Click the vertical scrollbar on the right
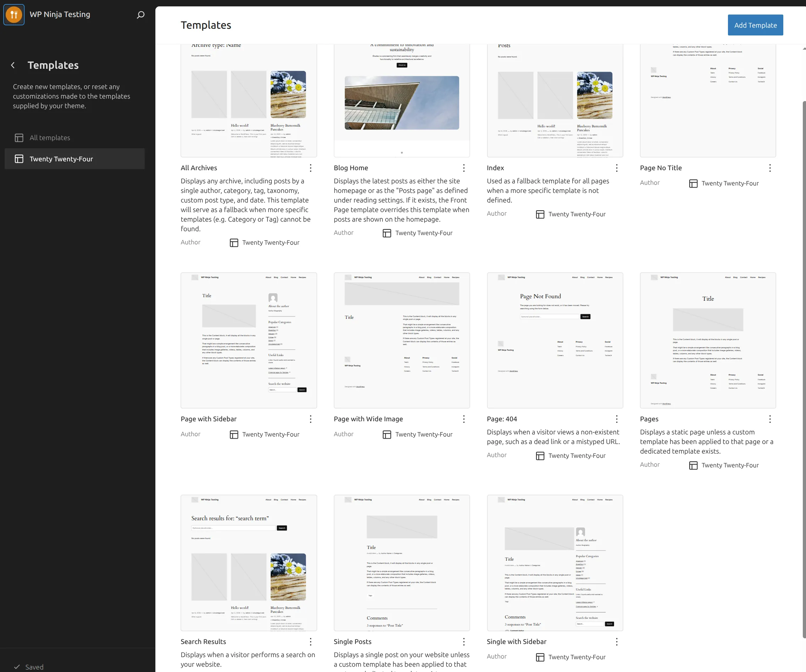This screenshot has width=806, height=672. pos(804,368)
